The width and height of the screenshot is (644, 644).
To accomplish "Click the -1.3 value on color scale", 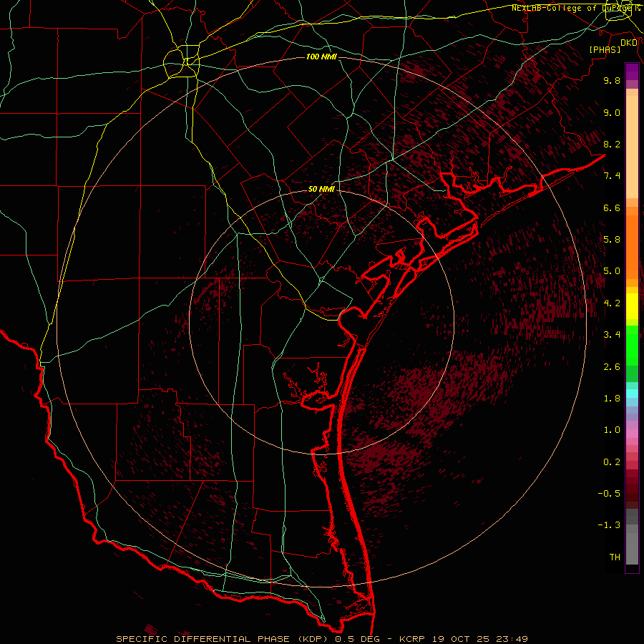I will (609, 525).
